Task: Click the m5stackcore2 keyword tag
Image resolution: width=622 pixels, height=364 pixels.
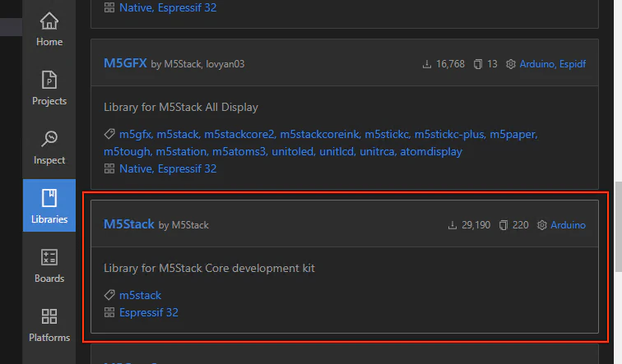Action: [x=239, y=134]
